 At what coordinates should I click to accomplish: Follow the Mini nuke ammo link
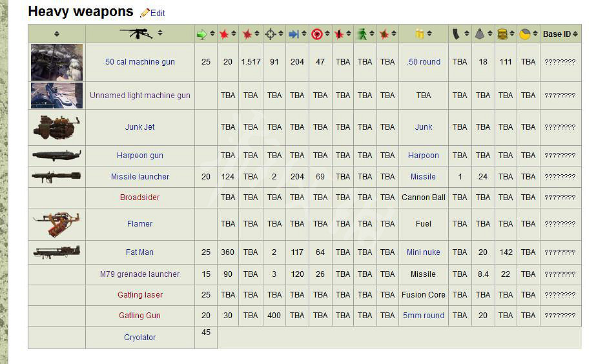423,252
